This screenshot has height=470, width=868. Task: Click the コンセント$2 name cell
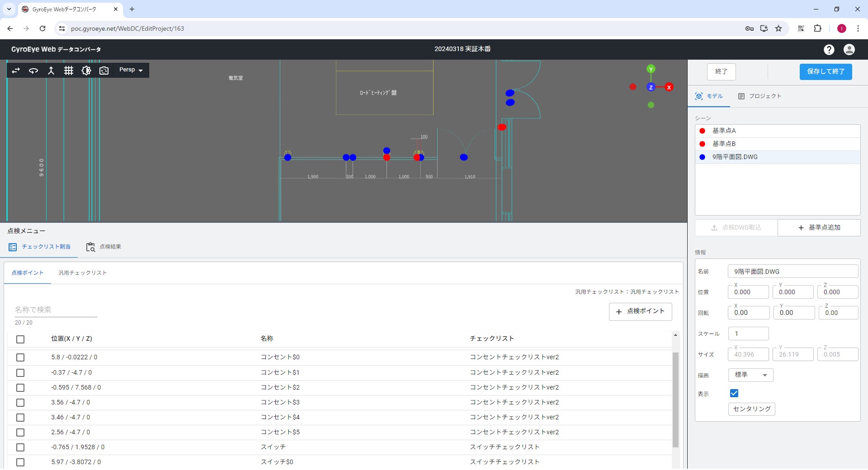[280, 388]
